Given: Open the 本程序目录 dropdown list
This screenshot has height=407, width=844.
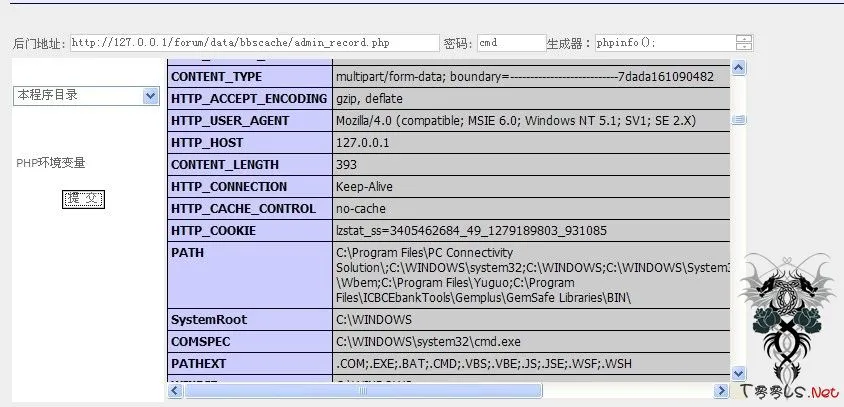Looking at the screenshot, I should (x=86, y=96).
